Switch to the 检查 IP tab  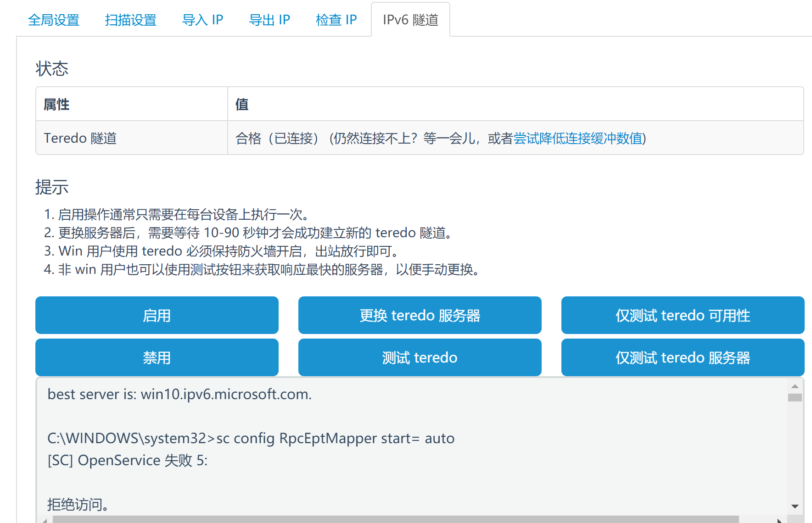(x=336, y=19)
